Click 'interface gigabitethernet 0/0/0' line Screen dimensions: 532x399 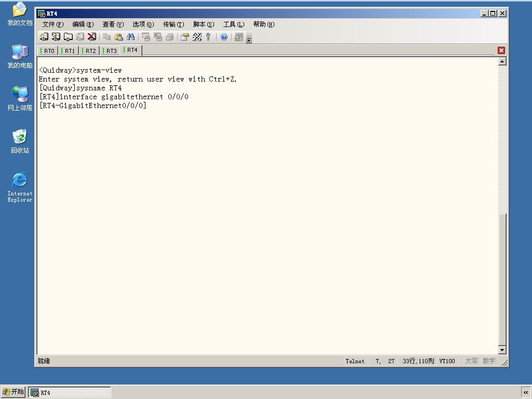(x=114, y=97)
